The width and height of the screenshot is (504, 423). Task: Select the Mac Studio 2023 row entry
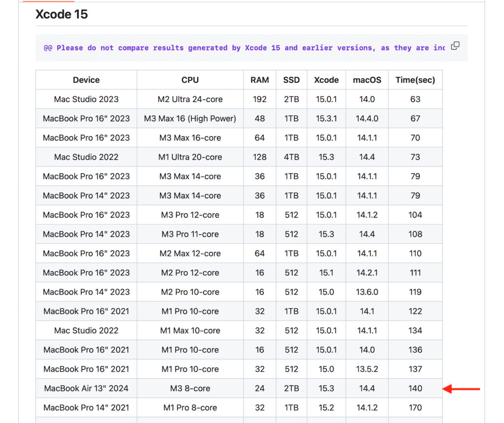tap(86, 99)
